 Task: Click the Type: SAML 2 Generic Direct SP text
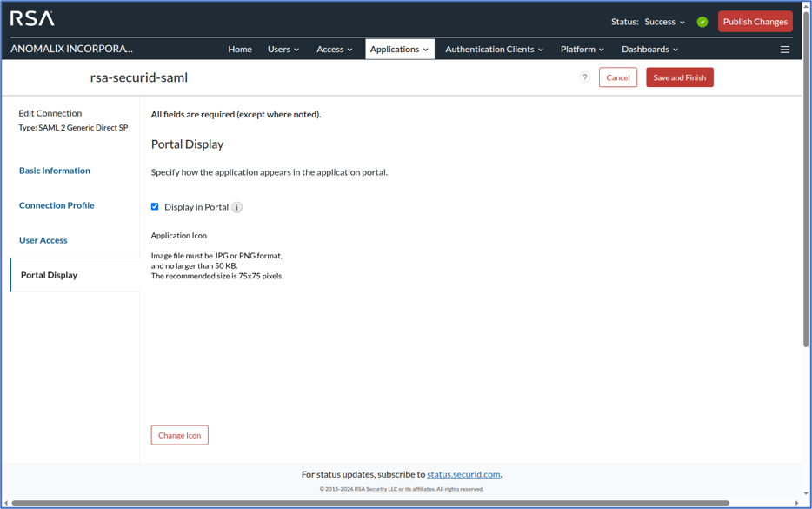tap(73, 128)
